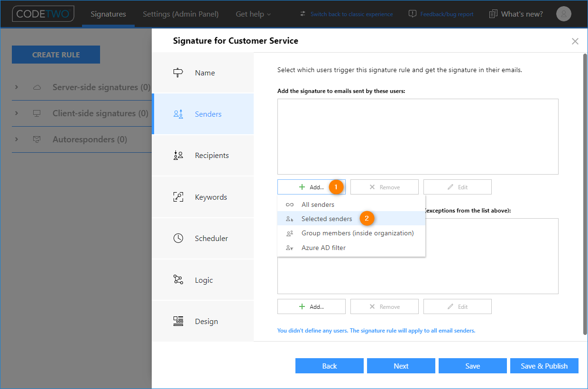
Task: Click the upper Remove button
Action: click(385, 187)
